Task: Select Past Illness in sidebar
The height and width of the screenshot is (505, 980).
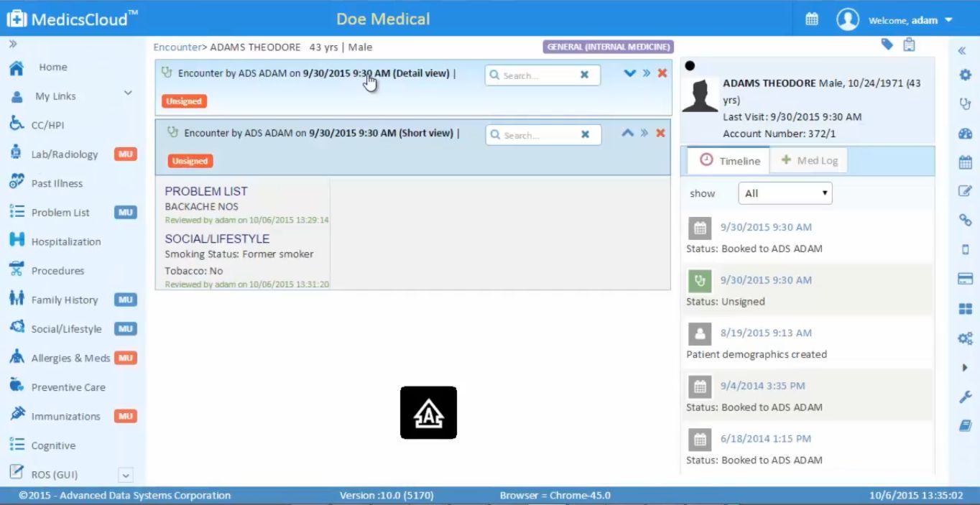Action: [x=57, y=183]
